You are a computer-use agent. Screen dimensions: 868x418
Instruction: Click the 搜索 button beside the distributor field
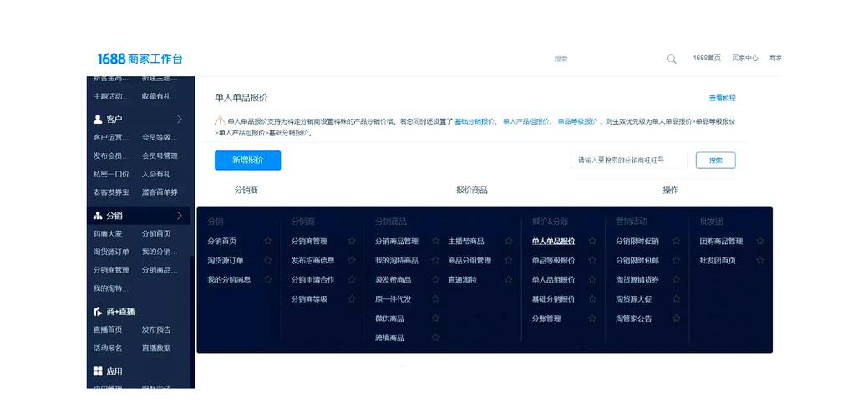(x=716, y=160)
